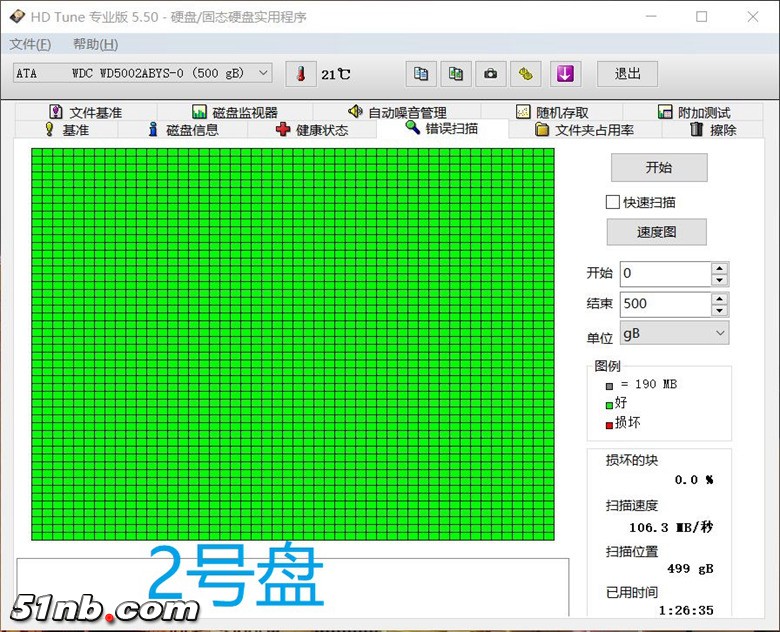This screenshot has height=632, width=780.
Task: Open the 帮助(H) help menu
Action: [95, 44]
